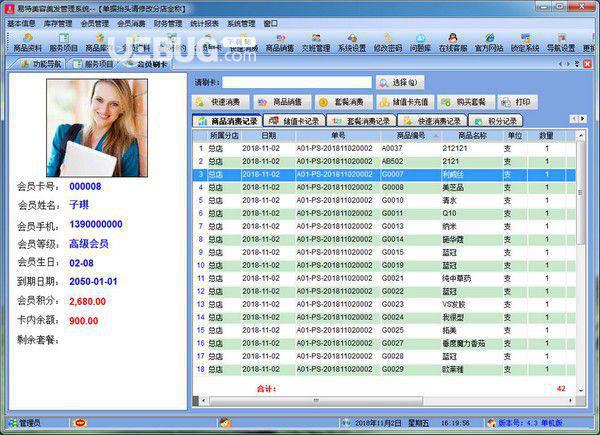This screenshot has width=600, height=435.
Task: Click the table's vertical scrollbar up arrow
Action: (581, 135)
